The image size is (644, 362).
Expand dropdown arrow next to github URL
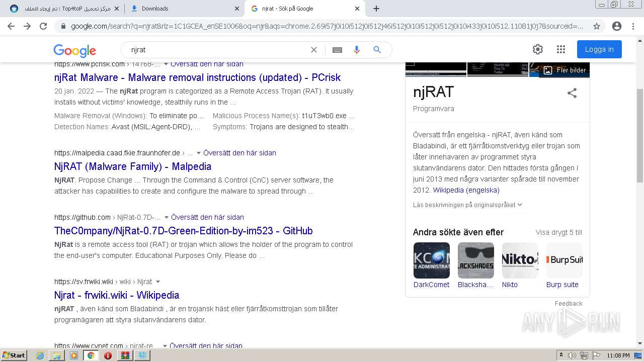point(167,217)
